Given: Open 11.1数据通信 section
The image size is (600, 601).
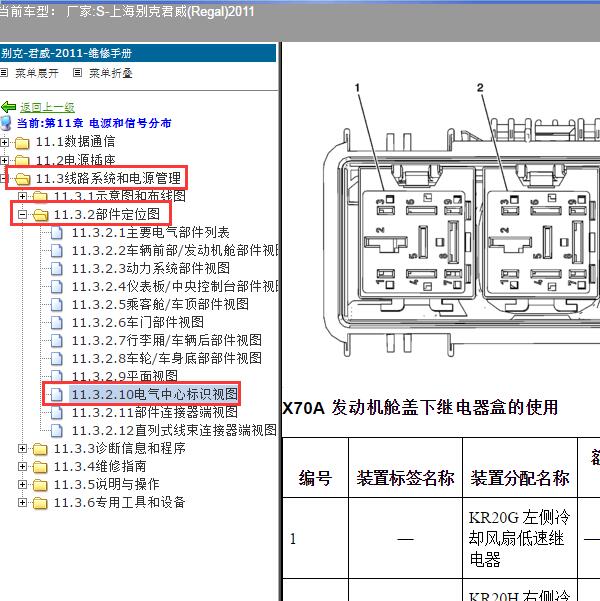Looking at the screenshot, I should (76, 141).
